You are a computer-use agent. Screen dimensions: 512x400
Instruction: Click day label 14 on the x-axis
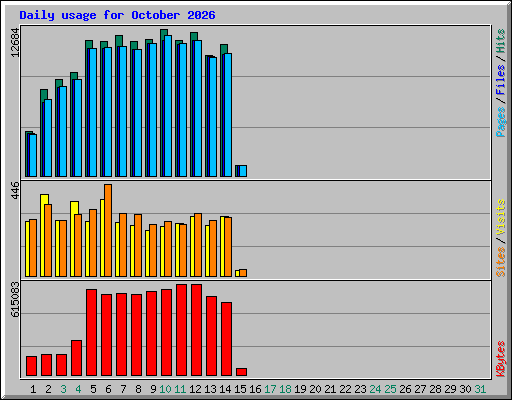225,389
